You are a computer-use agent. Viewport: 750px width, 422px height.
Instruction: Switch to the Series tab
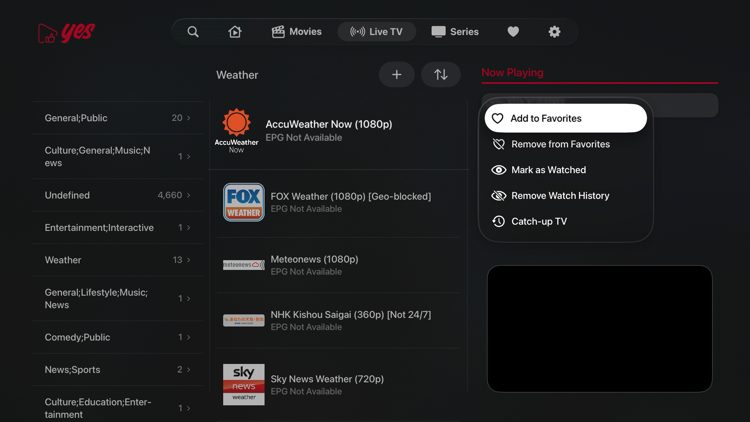(455, 32)
